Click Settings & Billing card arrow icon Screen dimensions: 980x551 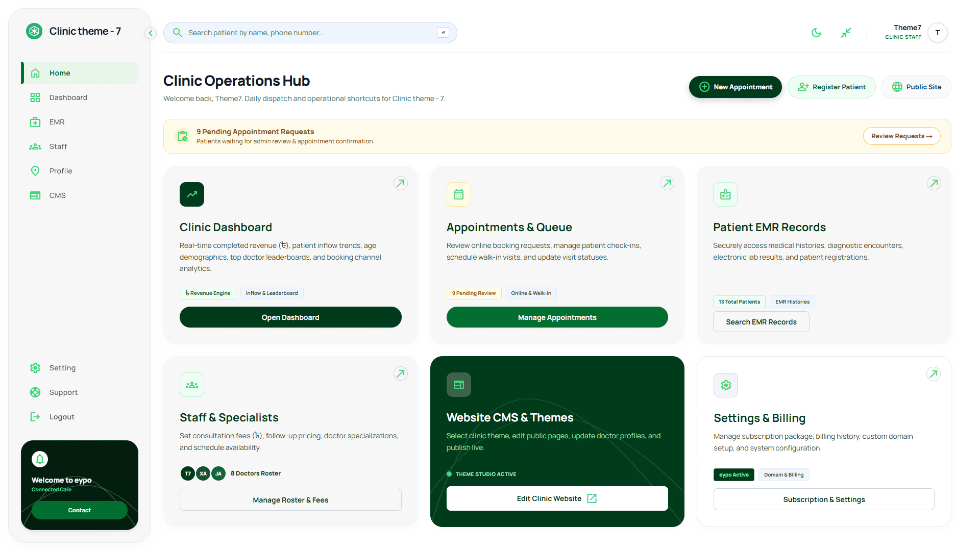point(934,374)
